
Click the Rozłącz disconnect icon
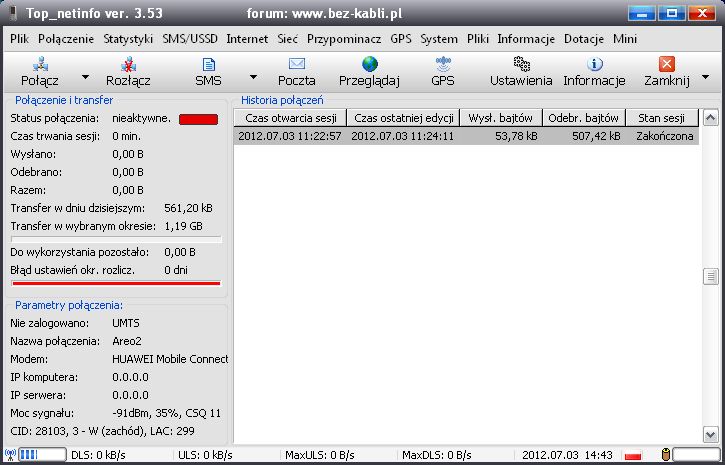(x=128, y=65)
